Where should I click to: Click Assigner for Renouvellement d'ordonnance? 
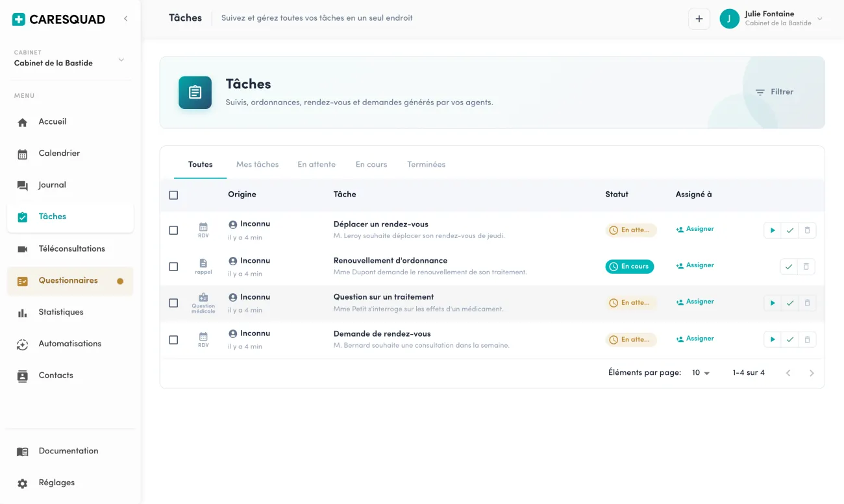695,265
